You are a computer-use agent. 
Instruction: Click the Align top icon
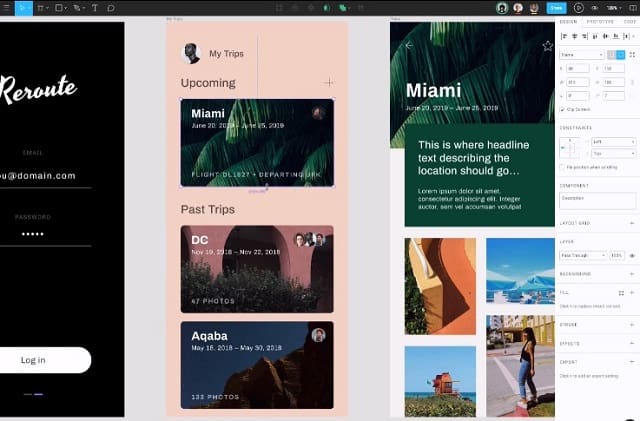[595, 36]
